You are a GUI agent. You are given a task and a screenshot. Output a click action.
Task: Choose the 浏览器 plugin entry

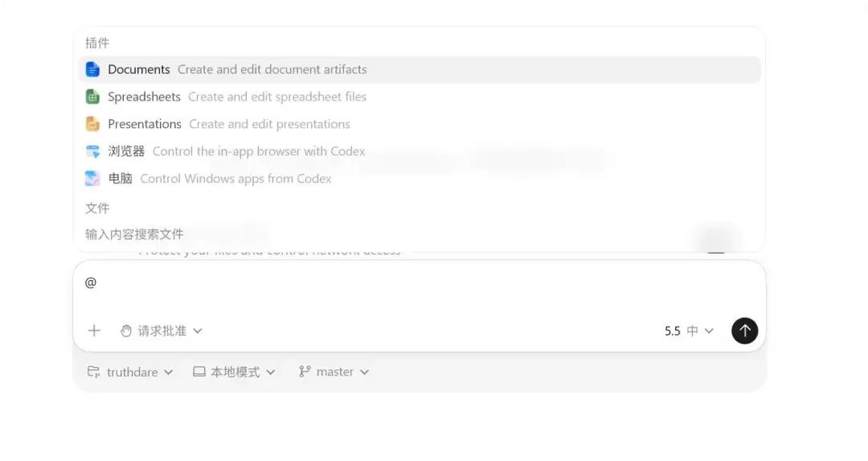(420, 151)
